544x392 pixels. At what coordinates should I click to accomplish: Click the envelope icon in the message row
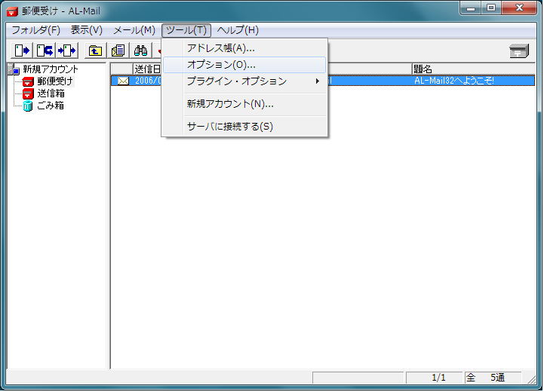(122, 81)
